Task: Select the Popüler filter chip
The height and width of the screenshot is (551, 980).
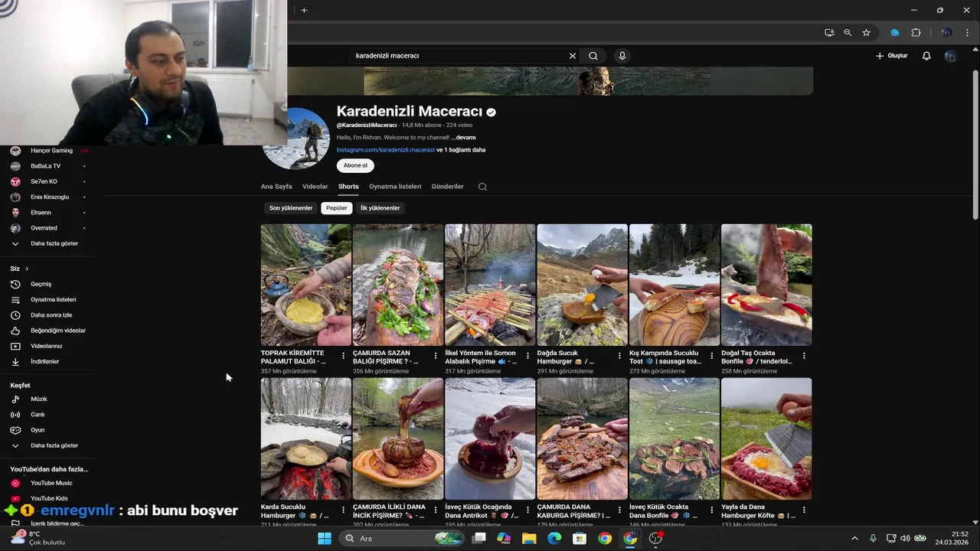Action: pos(336,208)
